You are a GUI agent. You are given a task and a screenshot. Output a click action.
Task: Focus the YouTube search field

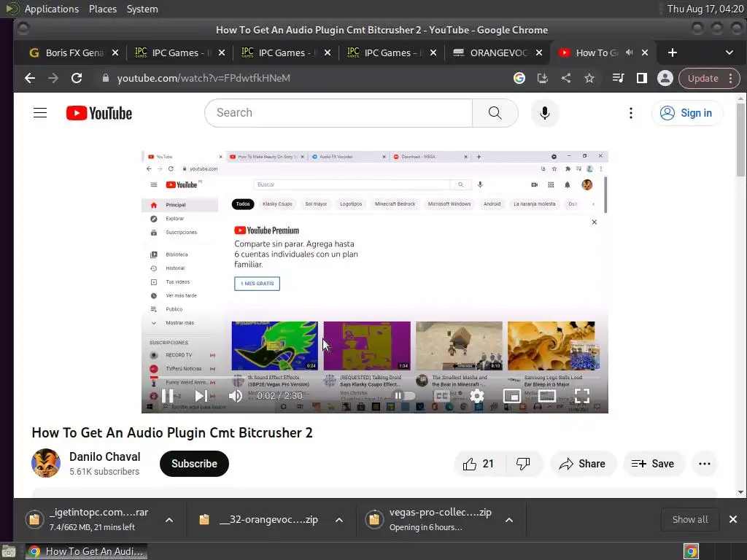[x=338, y=113]
